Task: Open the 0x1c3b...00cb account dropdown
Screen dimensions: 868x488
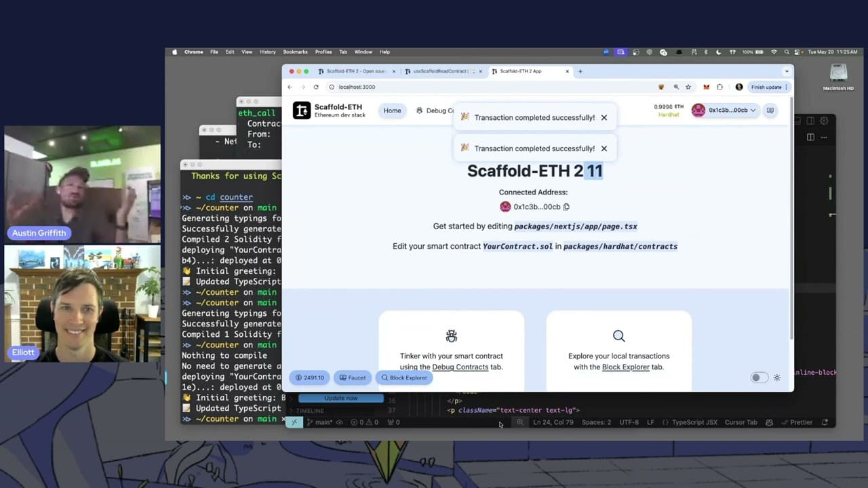Action: point(724,110)
